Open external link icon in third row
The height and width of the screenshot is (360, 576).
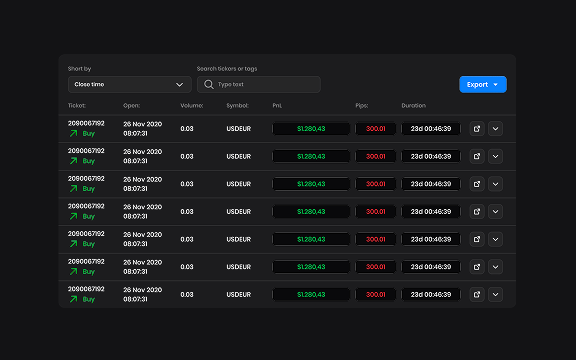tap(477, 184)
